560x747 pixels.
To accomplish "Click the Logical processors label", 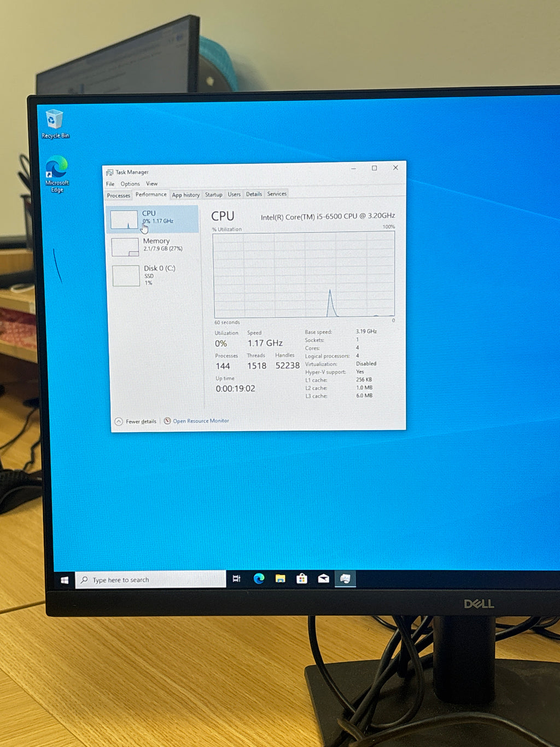I will click(x=327, y=356).
